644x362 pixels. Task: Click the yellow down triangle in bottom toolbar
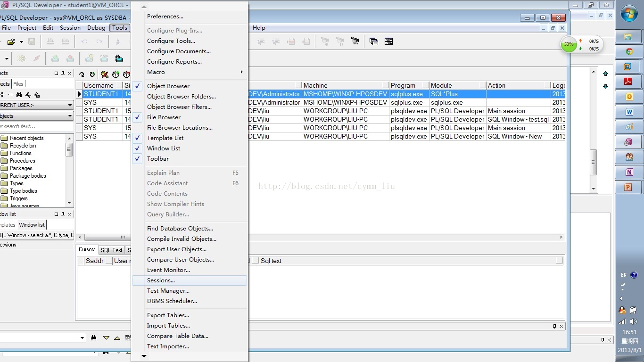(106, 338)
